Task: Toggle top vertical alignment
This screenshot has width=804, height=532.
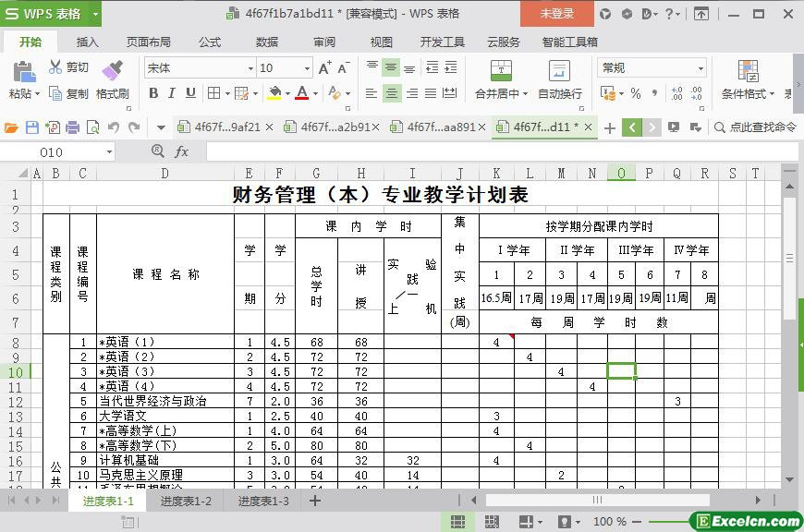Action: coord(372,66)
